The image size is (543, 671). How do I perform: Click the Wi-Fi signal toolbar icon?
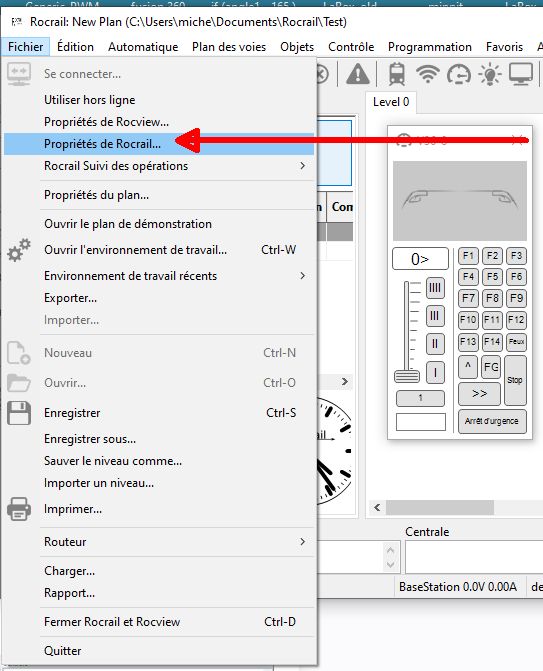(x=428, y=74)
